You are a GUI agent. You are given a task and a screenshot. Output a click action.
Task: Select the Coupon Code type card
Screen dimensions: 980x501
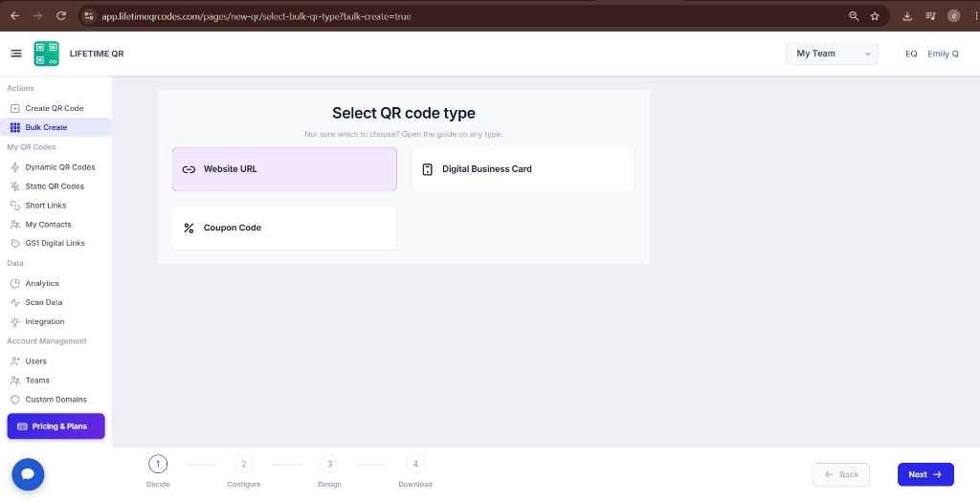pyautogui.click(x=284, y=228)
